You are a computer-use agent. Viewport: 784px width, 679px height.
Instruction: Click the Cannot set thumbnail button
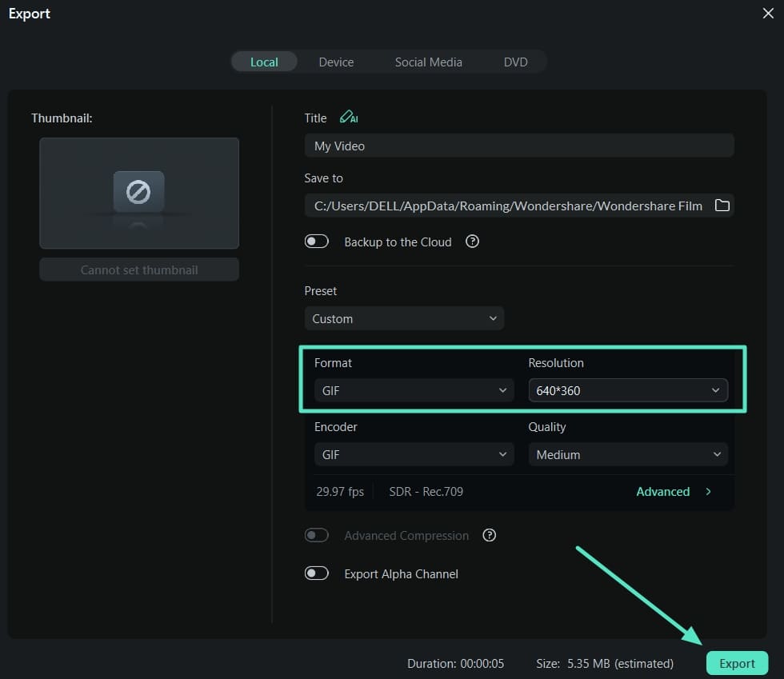[139, 270]
